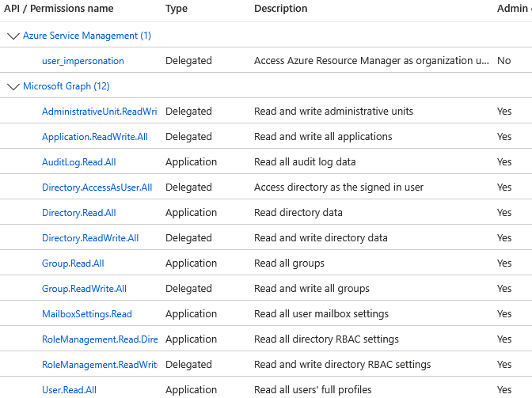Open the Directory.ReadWrite.All permission
Screen dimensions: 532x398
tap(90, 238)
